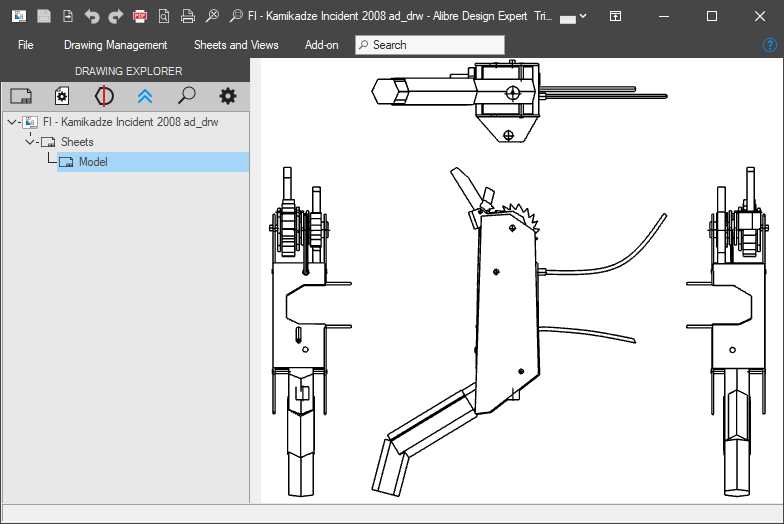Click the Print icon
Viewport: 784px width, 524px height.
(x=187, y=16)
